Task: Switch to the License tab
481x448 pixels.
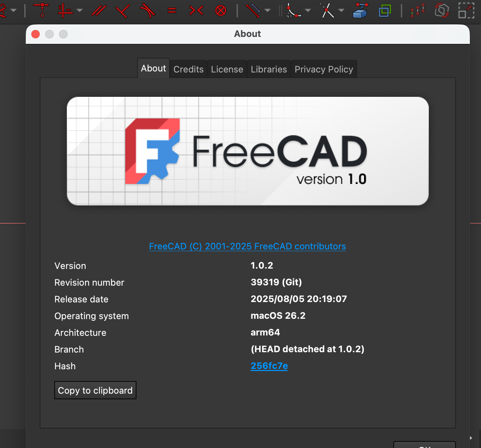Action: pyautogui.click(x=227, y=69)
